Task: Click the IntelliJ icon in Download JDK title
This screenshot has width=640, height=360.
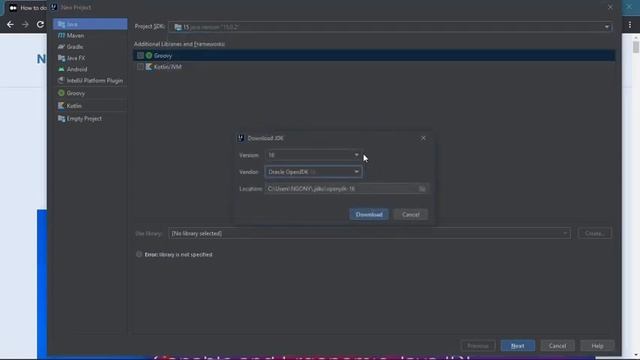Action: (x=241, y=138)
